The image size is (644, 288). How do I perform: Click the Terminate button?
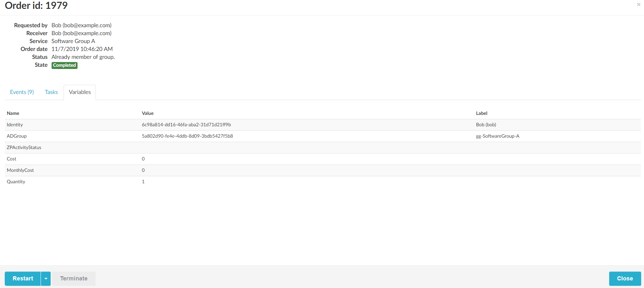click(x=74, y=279)
